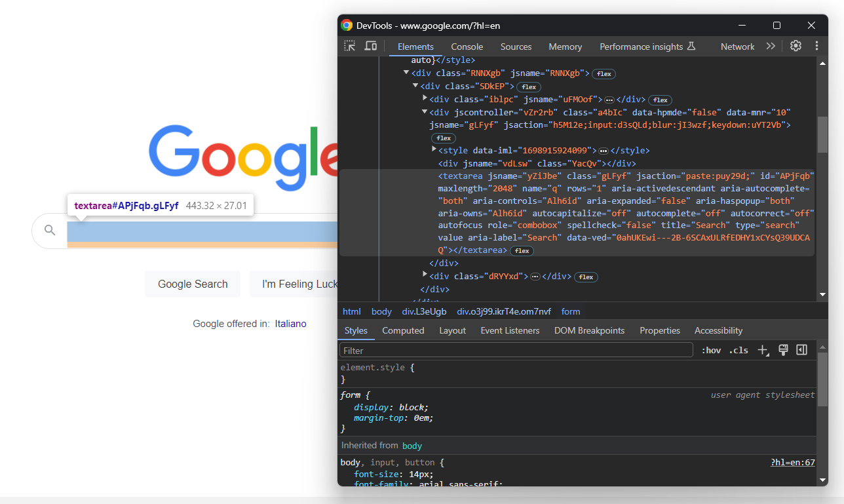Expand the div class iblpc node
The width and height of the screenshot is (844, 504).
click(x=425, y=98)
